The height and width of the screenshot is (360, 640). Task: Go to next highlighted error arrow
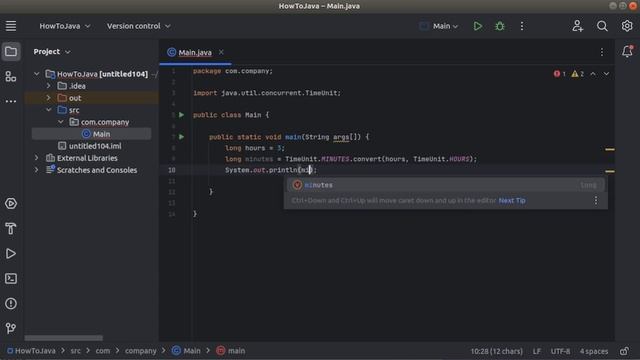[607, 74]
